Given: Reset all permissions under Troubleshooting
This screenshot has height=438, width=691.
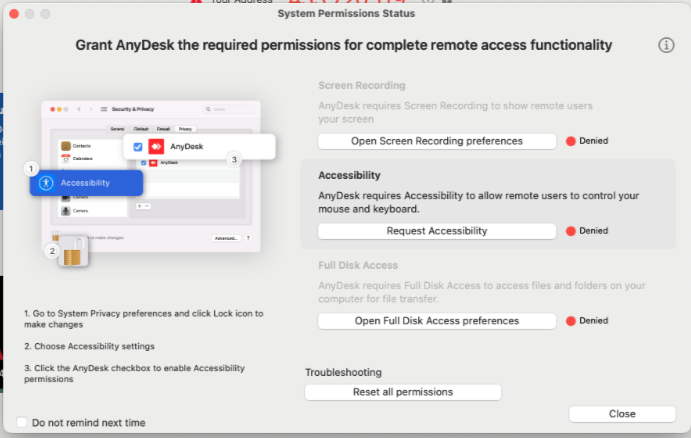Looking at the screenshot, I should coord(402,392).
